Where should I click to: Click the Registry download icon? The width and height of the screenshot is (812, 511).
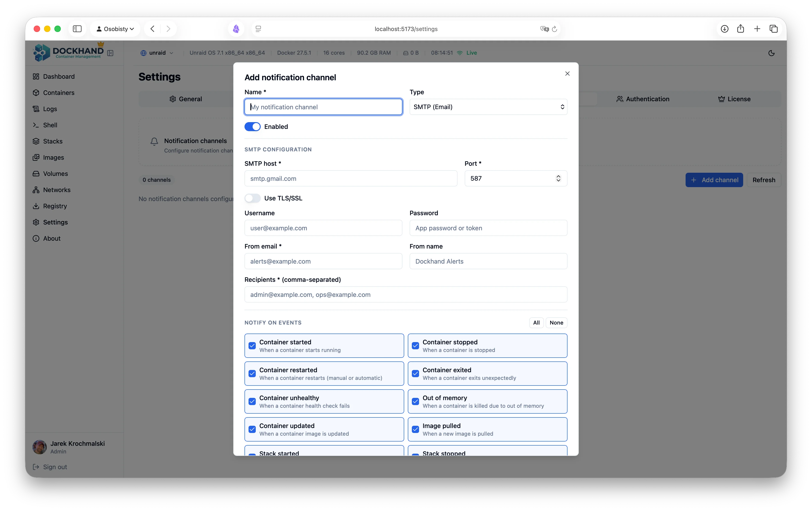[x=36, y=206]
